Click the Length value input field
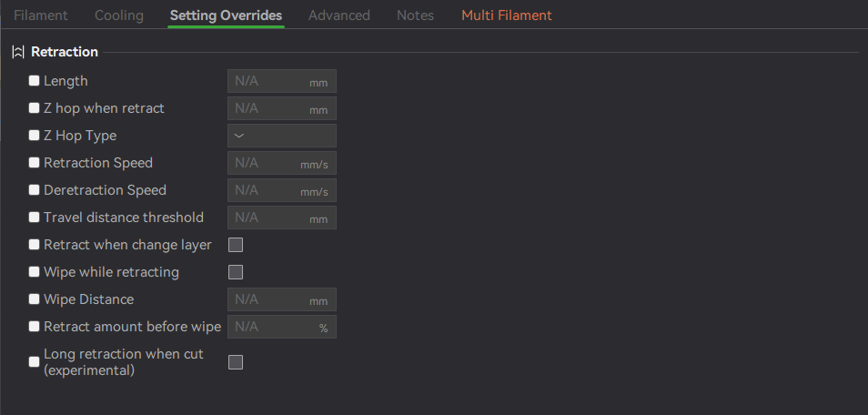 [x=282, y=81]
